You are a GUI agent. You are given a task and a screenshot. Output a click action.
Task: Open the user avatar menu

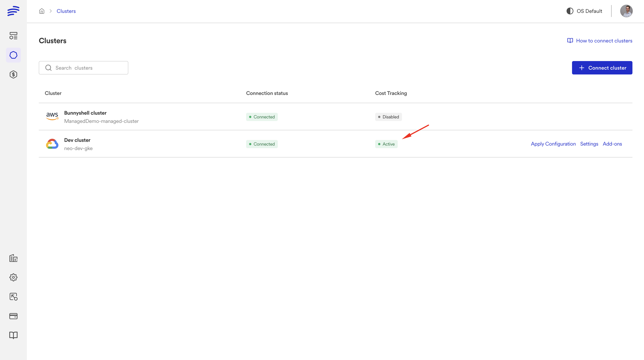coord(626,11)
